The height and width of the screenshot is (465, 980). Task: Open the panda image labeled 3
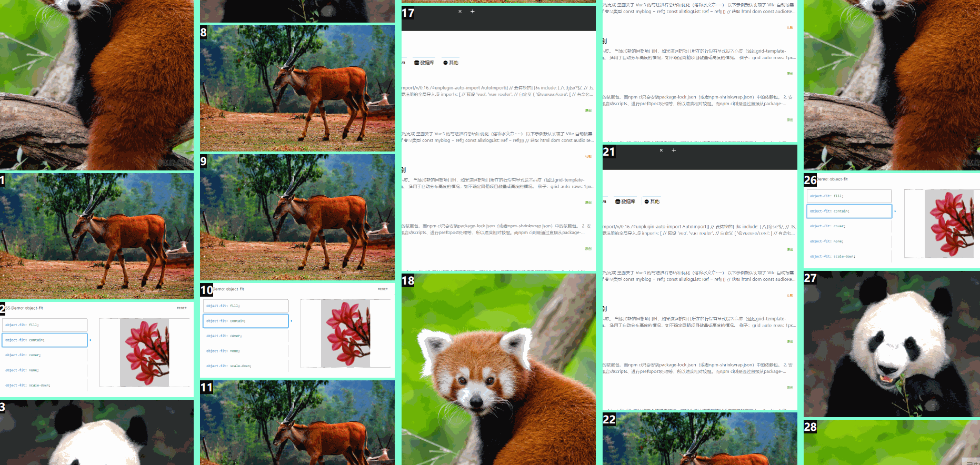pos(97,432)
